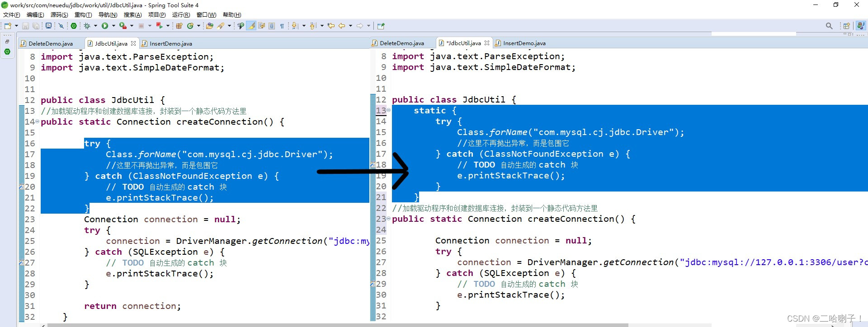Click the Open Perspective icon
Image resolution: width=868 pixels, height=327 pixels.
point(847,26)
